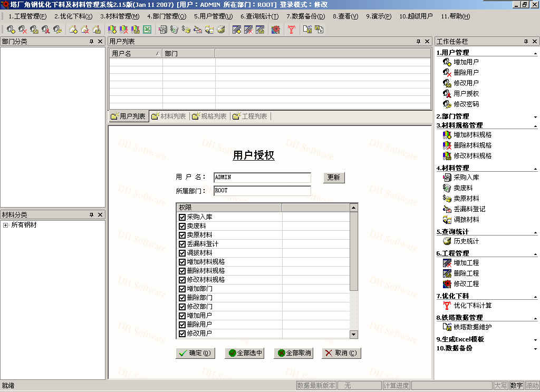Click the add department house toolbar icon
This screenshot has width=540, height=392.
(73, 30)
